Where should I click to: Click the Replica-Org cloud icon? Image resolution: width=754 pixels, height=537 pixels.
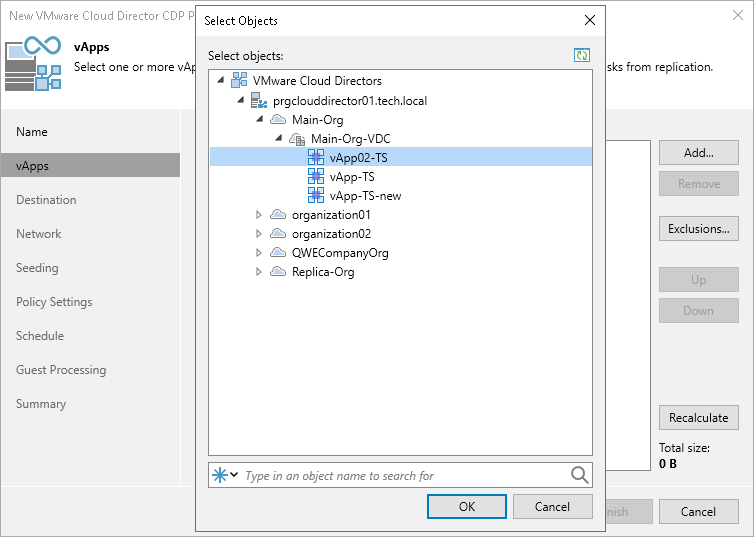click(x=278, y=272)
